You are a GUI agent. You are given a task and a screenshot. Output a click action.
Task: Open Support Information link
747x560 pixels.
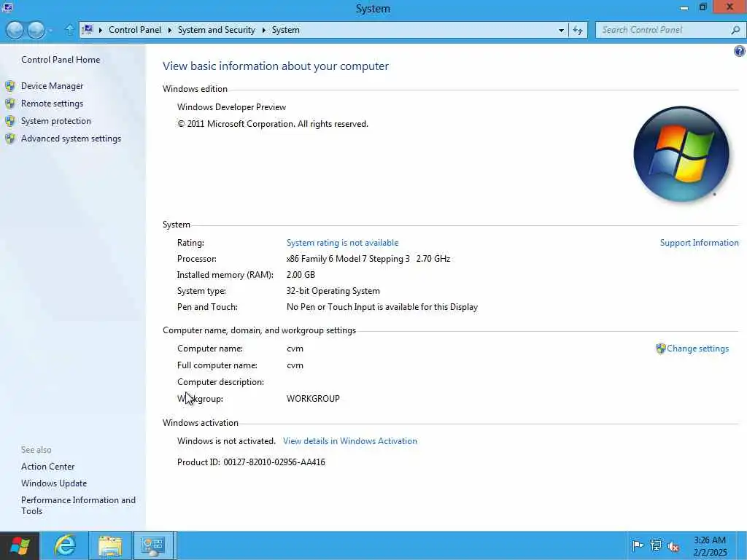coord(699,243)
